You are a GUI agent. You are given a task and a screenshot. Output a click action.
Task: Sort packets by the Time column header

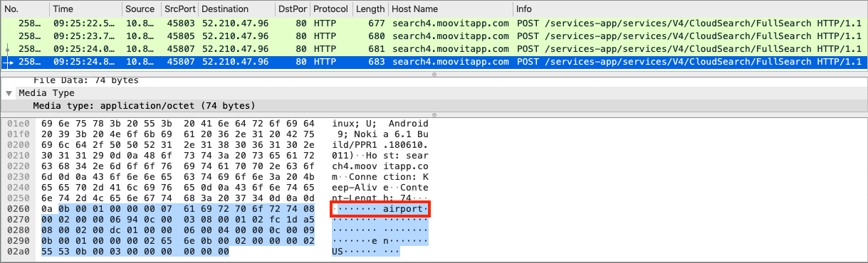coord(85,9)
